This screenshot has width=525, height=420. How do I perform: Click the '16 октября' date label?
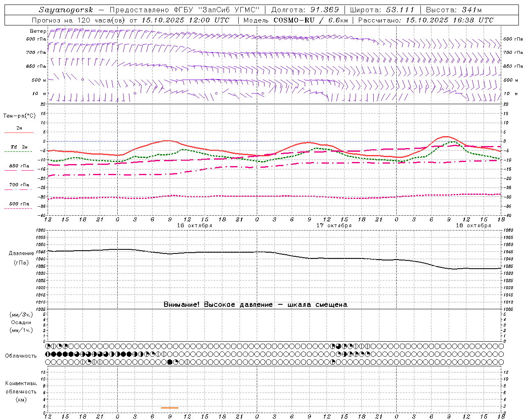[x=194, y=226]
